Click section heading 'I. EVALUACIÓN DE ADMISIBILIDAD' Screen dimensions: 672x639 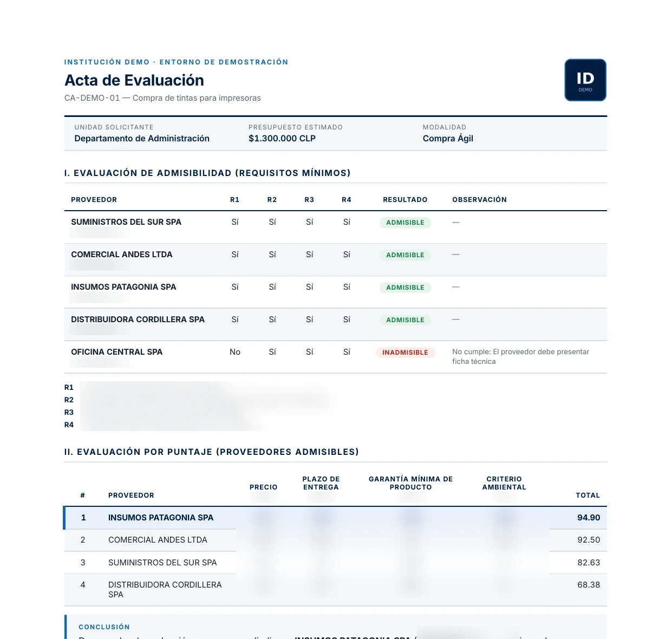click(207, 173)
